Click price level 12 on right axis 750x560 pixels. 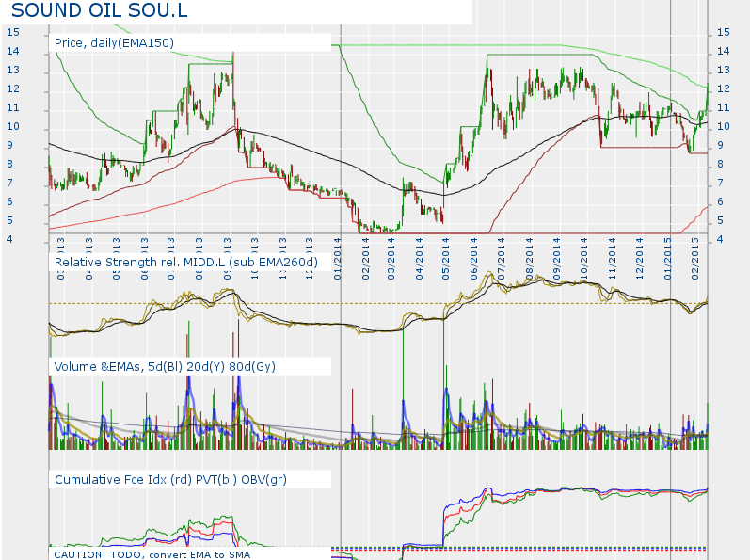(724, 88)
